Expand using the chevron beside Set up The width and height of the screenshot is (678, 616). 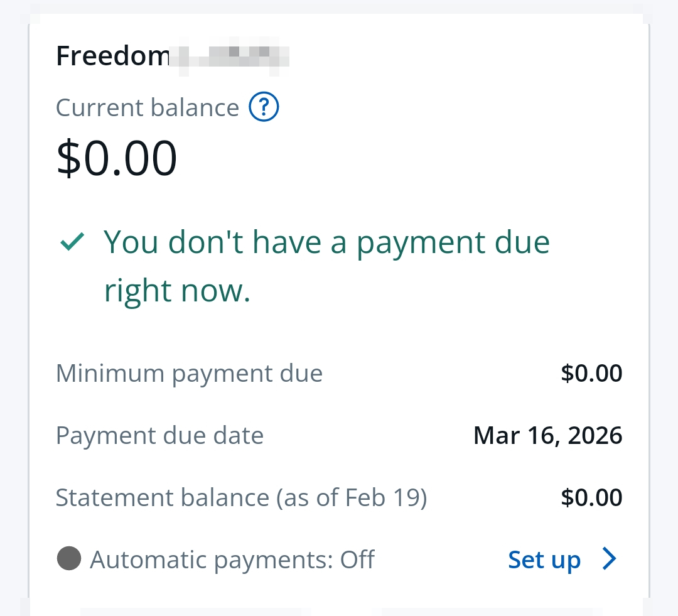(608, 558)
